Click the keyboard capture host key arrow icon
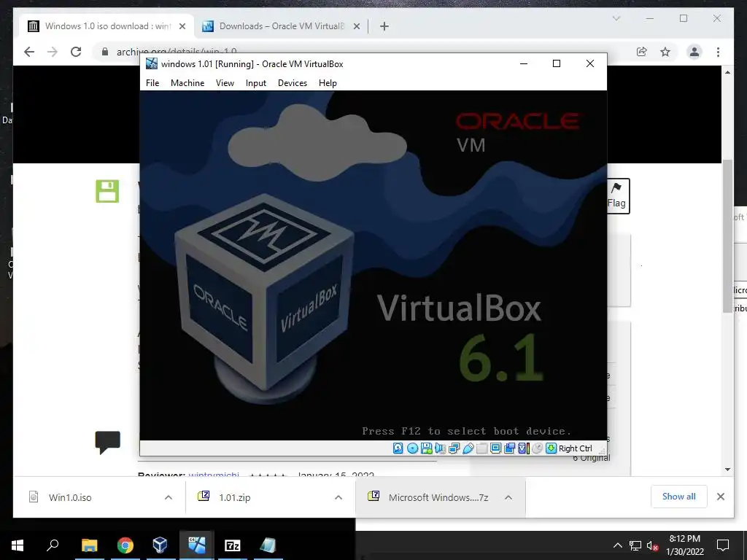This screenshot has width=747, height=560. click(x=551, y=448)
